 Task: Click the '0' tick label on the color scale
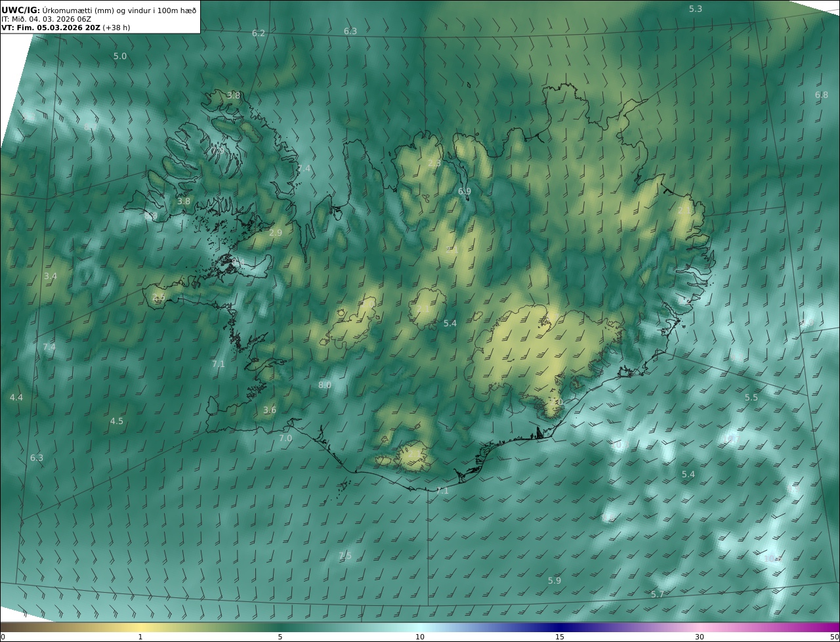tap(3, 637)
